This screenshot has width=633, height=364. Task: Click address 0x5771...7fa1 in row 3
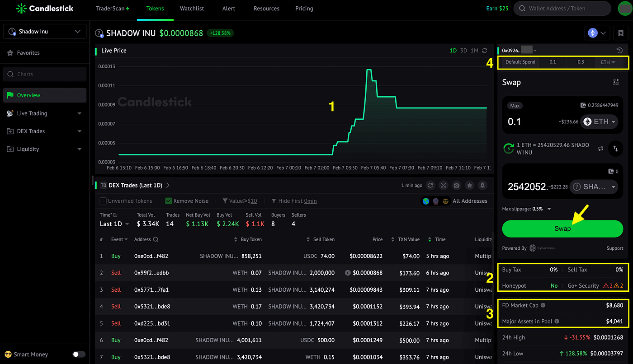151,289
